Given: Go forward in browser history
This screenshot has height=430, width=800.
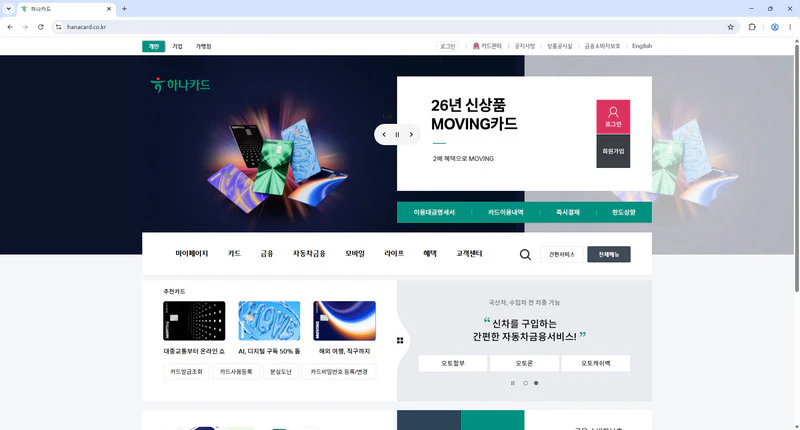Looking at the screenshot, I should [x=25, y=27].
